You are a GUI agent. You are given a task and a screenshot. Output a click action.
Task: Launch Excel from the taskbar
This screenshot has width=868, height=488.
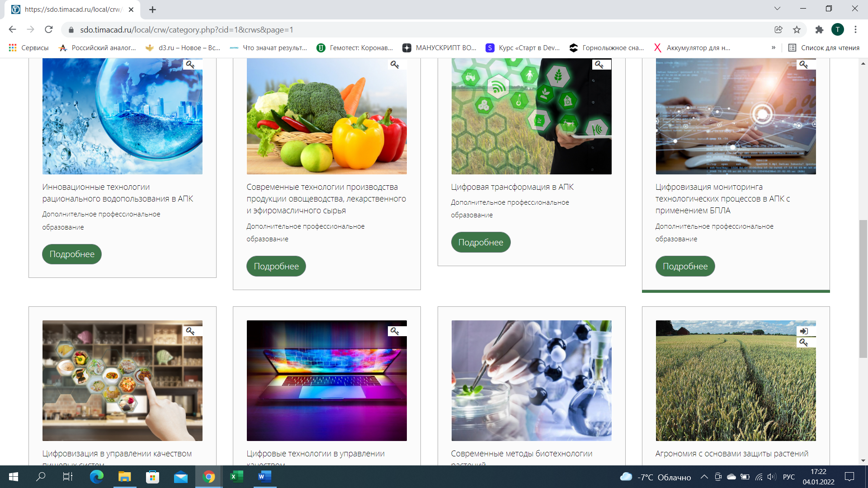pyautogui.click(x=236, y=477)
